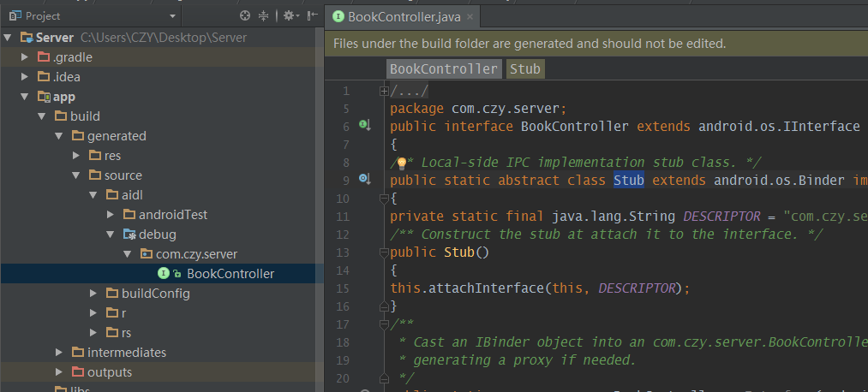Click line number 12 in gutter
The image size is (868, 392).
[343, 235]
